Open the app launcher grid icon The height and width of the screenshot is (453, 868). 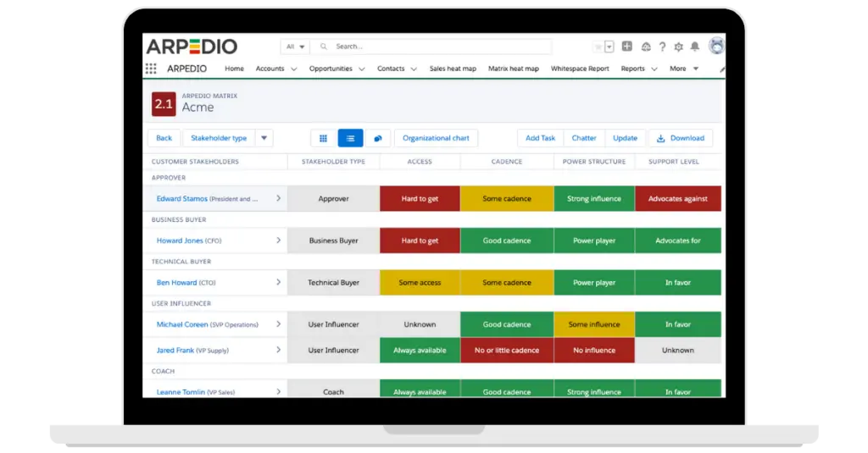pyautogui.click(x=151, y=69)
